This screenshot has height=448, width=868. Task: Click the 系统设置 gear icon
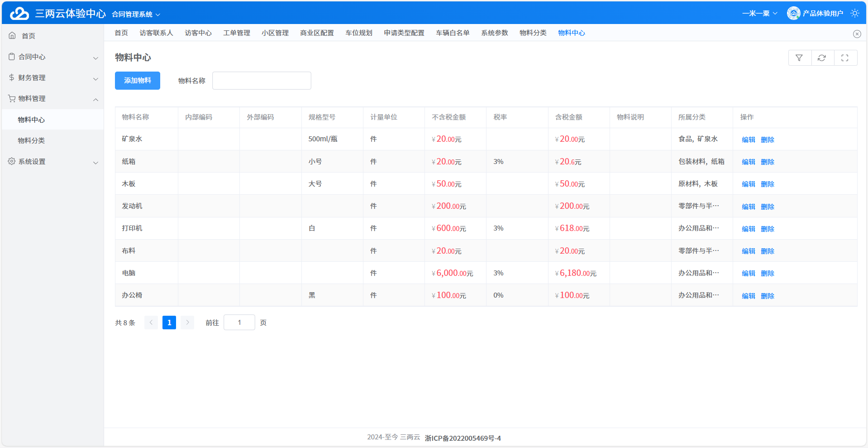[12, 161]
